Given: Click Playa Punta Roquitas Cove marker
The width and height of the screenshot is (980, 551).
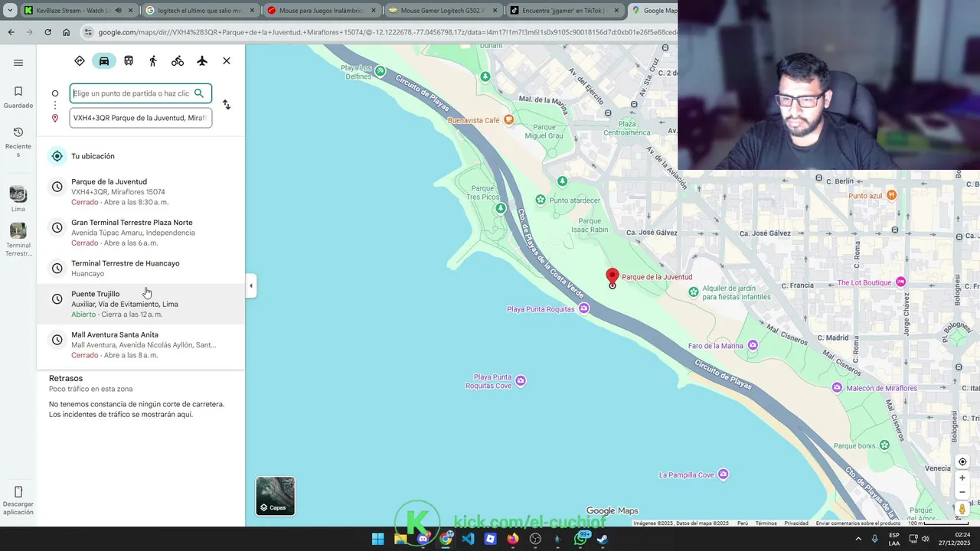Looking at the screenshot, I should [x=521, y=380].
